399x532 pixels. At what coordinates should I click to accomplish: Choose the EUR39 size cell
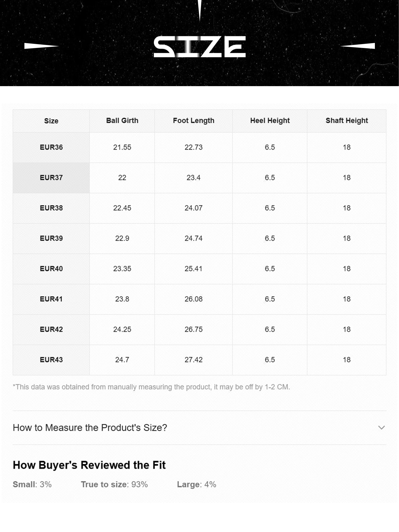[51, 238]
